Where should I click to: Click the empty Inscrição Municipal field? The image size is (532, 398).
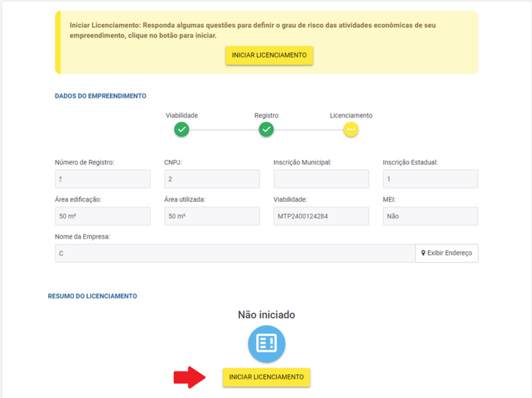tap(321, 179)
